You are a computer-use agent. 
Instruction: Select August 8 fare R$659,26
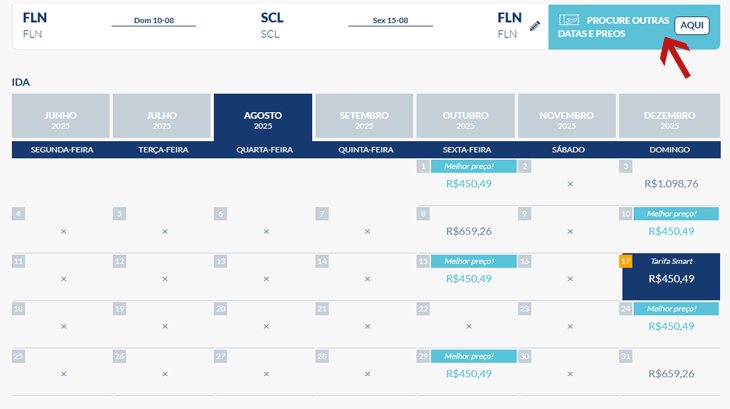[x=468, y=231]
